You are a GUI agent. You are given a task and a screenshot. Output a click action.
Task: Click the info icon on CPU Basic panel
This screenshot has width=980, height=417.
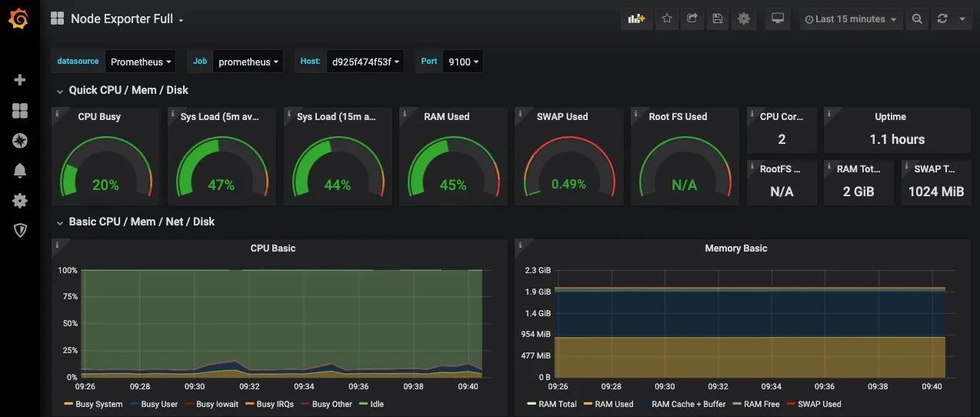(57, 245)
